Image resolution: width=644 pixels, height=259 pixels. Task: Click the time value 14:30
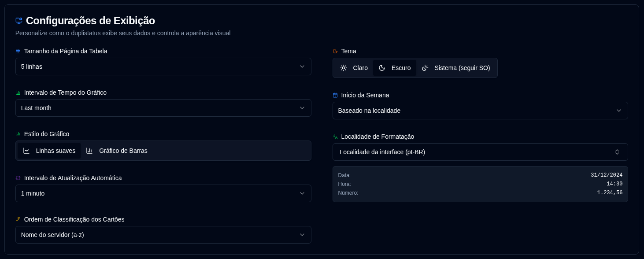(x=614, y=184)
